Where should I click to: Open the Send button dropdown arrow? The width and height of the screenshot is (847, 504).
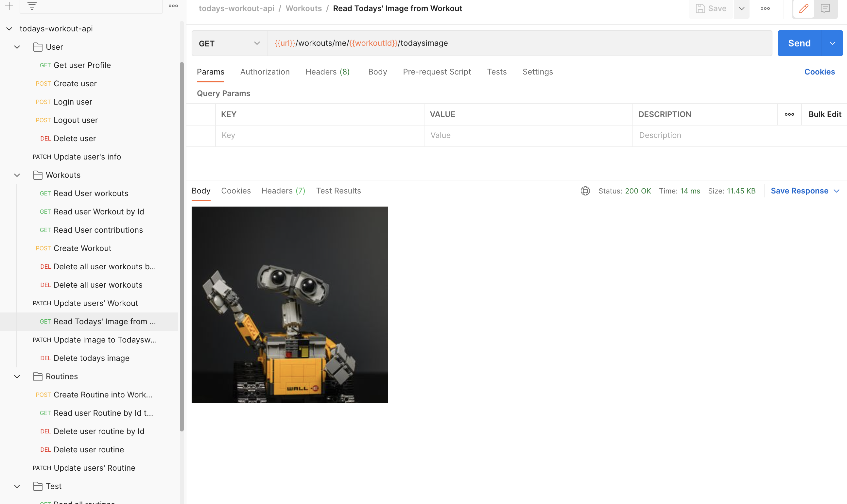pos(832,43)
